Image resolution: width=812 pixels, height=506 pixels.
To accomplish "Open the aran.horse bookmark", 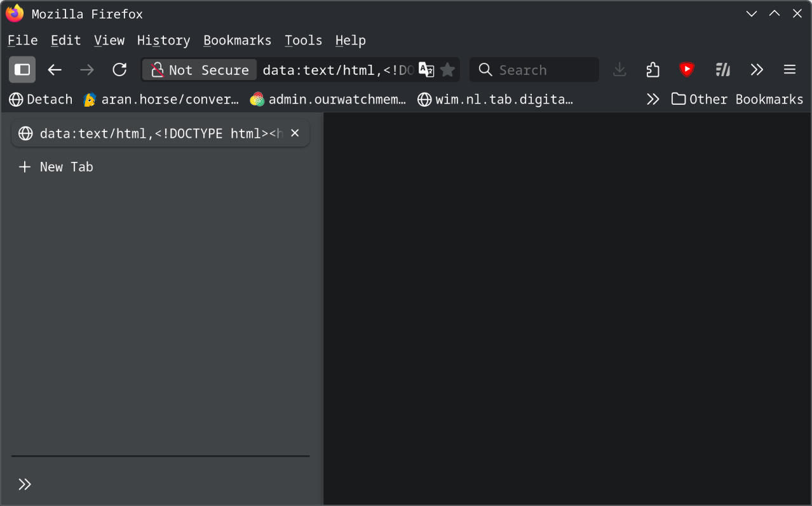I will point(161,99).
